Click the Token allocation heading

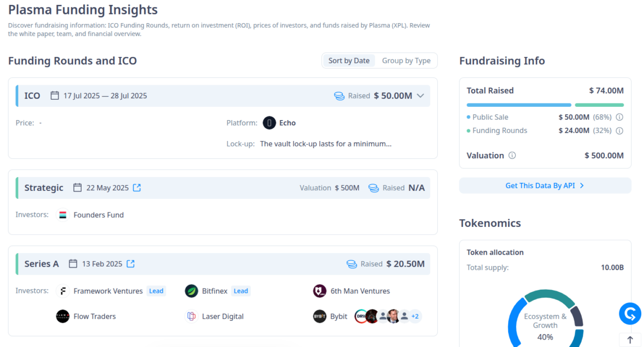495,252
